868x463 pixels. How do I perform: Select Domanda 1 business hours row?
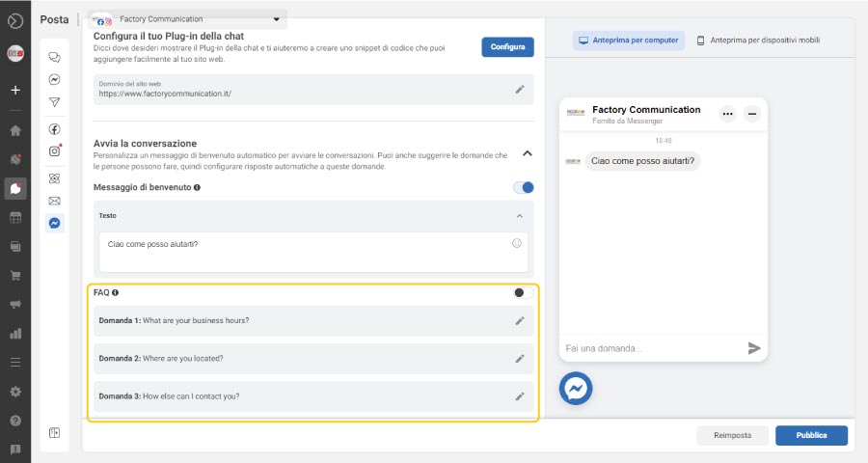tap(313, 320)
